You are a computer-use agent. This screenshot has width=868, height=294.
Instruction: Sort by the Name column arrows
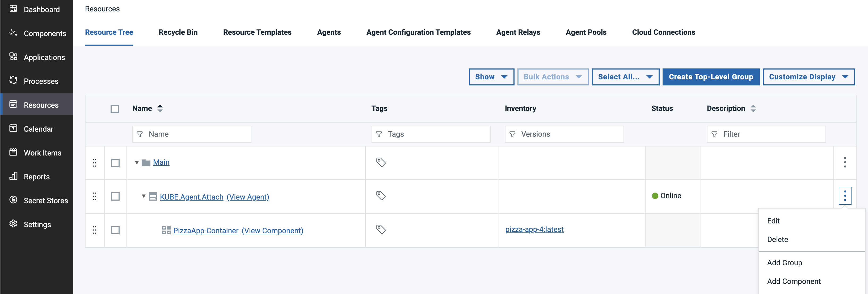point(160,108)
